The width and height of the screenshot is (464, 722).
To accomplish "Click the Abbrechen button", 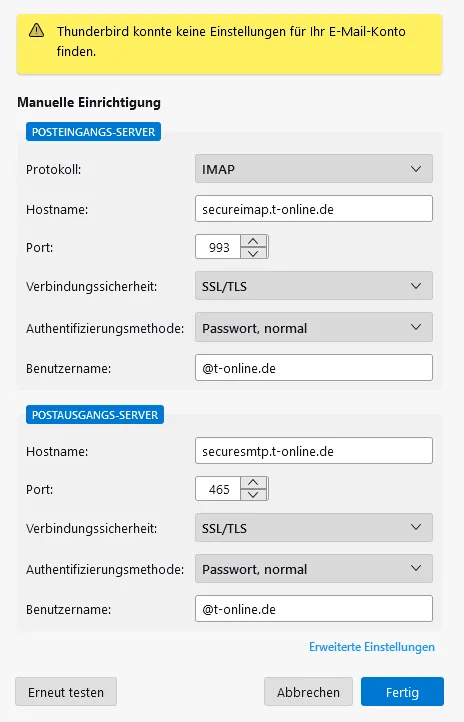I will 308,692.
